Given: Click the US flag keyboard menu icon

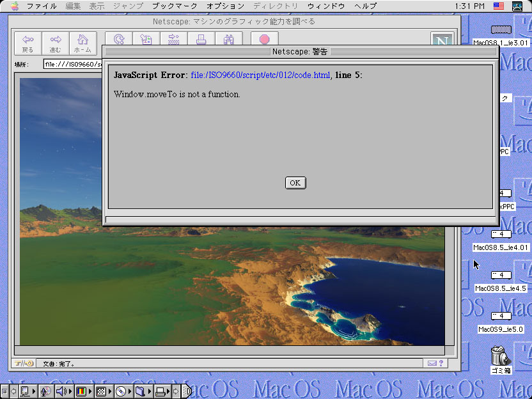Looking at the screenshot, I should pyautogui.click(x=498, y=6).
